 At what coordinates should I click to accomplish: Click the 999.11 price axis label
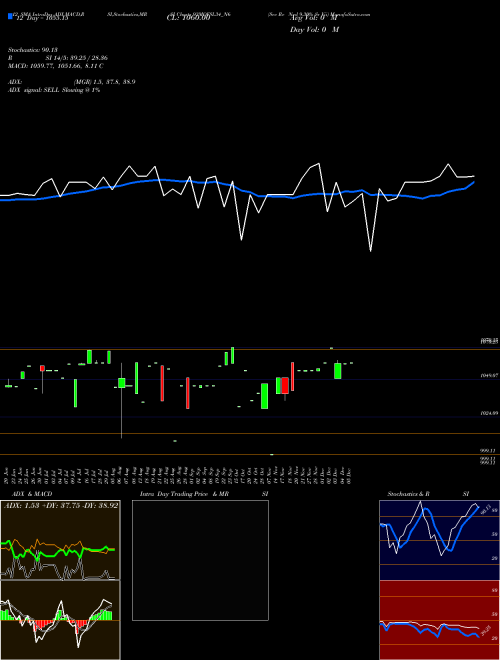coord(489,450)
